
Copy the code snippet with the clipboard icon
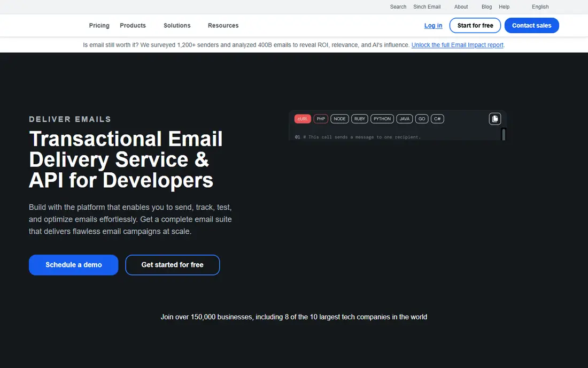494,119
